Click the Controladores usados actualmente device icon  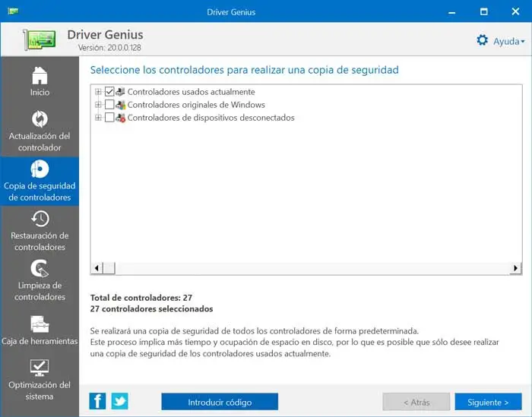[120, 92]
